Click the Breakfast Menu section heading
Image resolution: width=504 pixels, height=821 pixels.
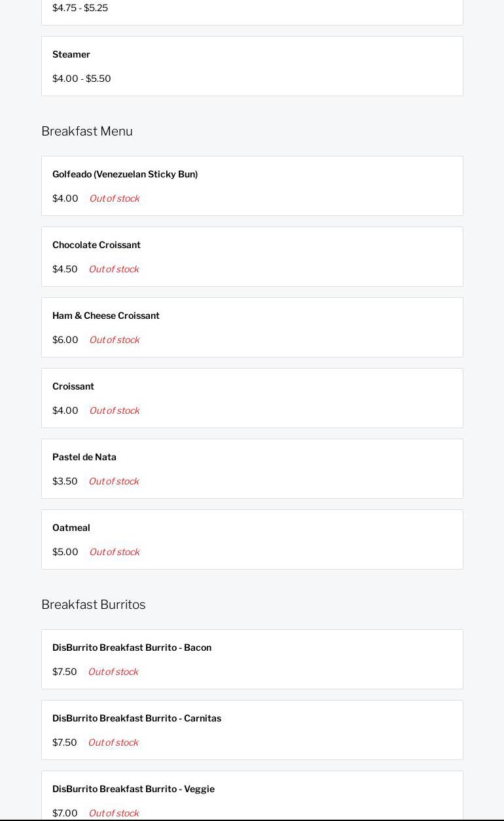tap(87, 131)
